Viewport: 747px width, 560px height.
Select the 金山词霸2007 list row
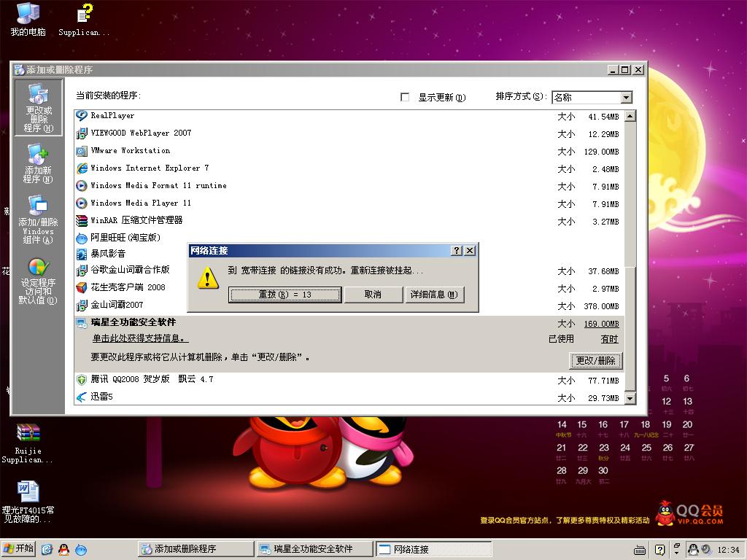pos(349,306)
